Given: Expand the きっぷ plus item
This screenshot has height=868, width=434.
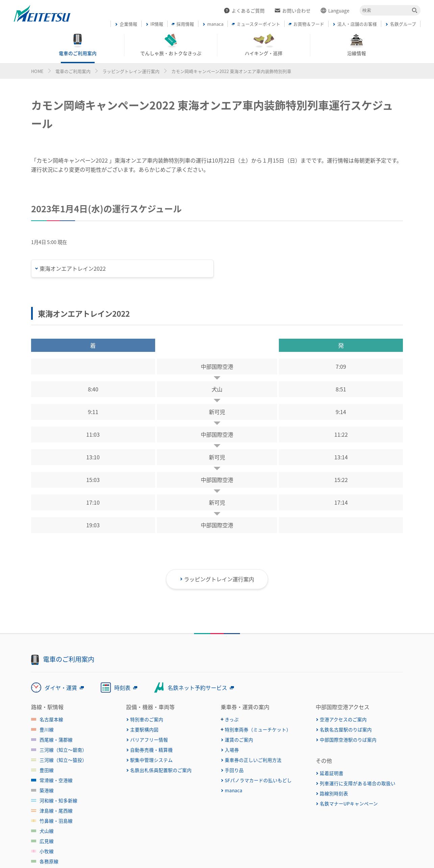Looking at the screenshot, I should pyautogui.click(x=230, y=720).
